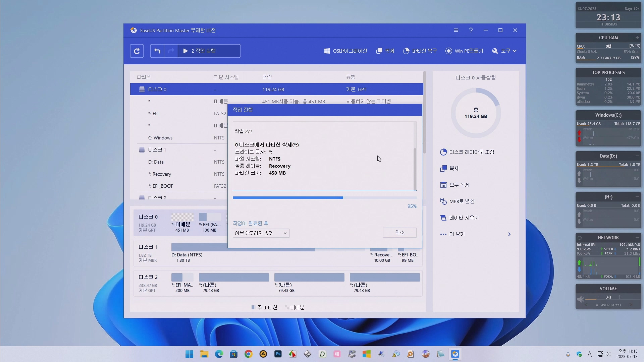Click the redo arrow button
Screen dimensions: 644x362
[x=171, y=51]
